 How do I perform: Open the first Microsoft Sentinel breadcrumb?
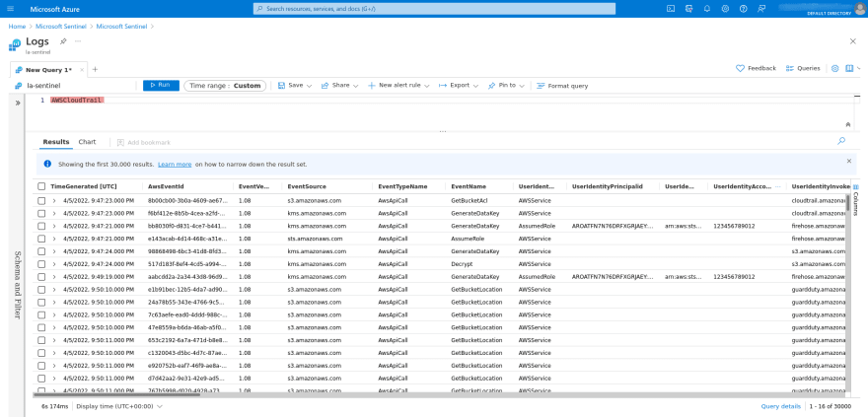click(61, 26)
